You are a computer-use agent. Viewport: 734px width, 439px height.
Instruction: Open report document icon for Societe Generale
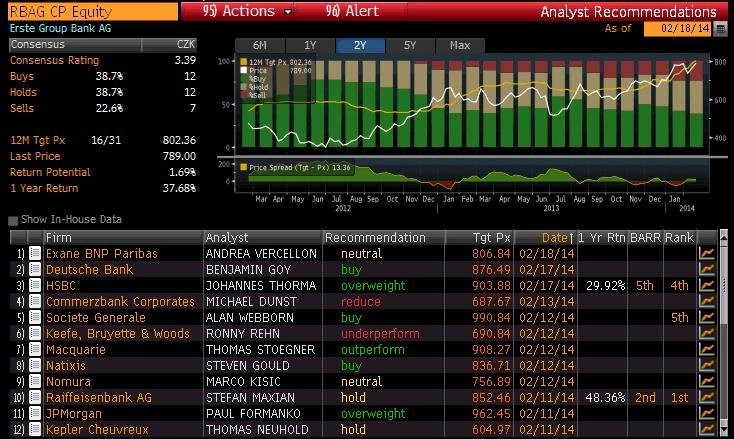(35, 317)
